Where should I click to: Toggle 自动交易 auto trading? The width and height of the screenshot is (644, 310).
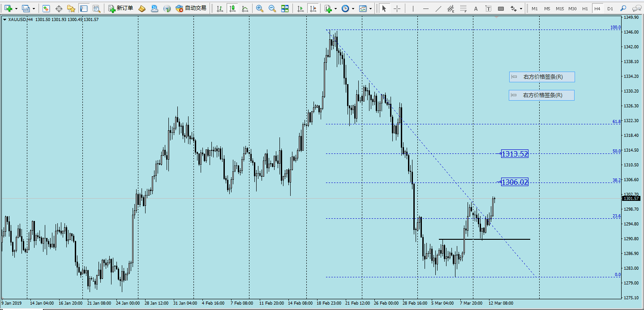click(x=191, y=8)
